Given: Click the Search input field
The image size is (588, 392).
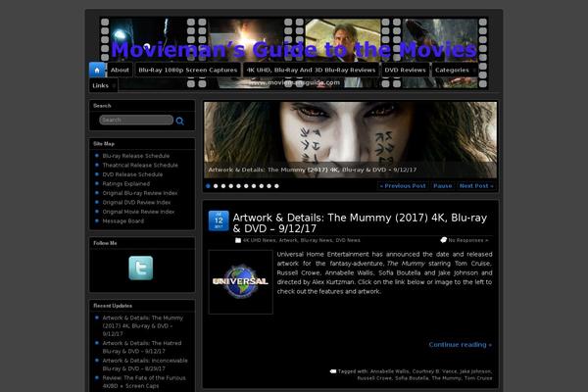Looking at the screenshot, I should coord(136,120).
